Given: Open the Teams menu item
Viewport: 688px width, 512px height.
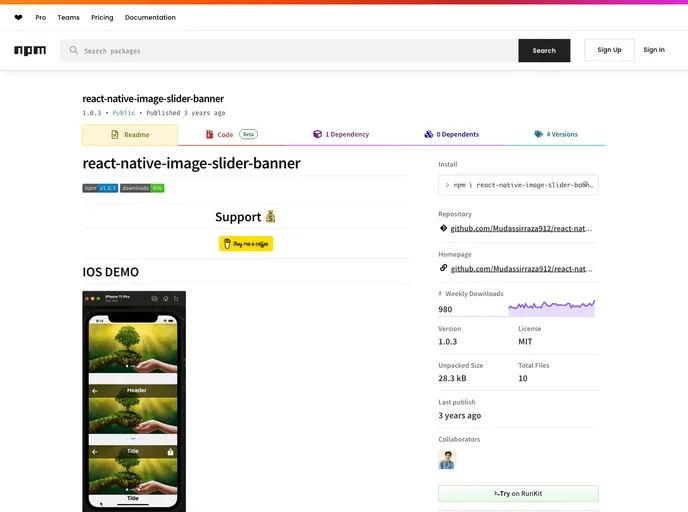Looking at the screenshot, I should (68, 18).
